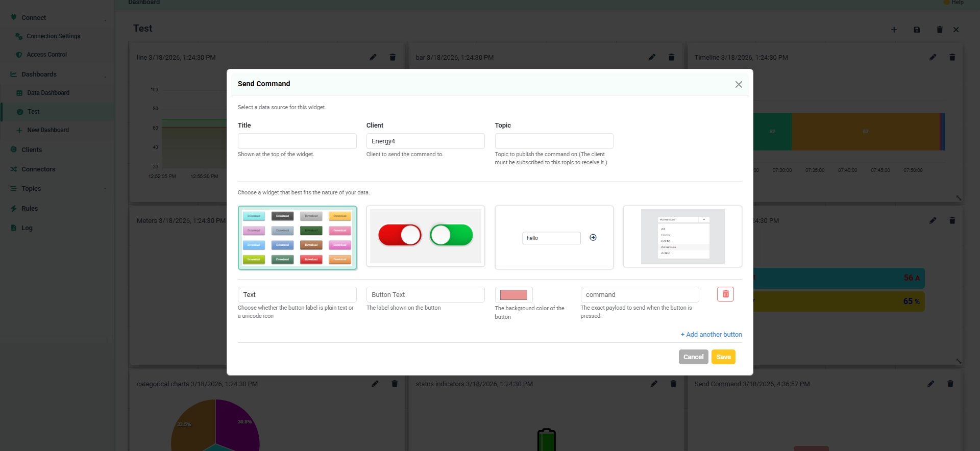Edit the Send Command widget on dashboard
The width and height of the screenshot is (980, 451).
pyautogui.click(x=930, y=384)
